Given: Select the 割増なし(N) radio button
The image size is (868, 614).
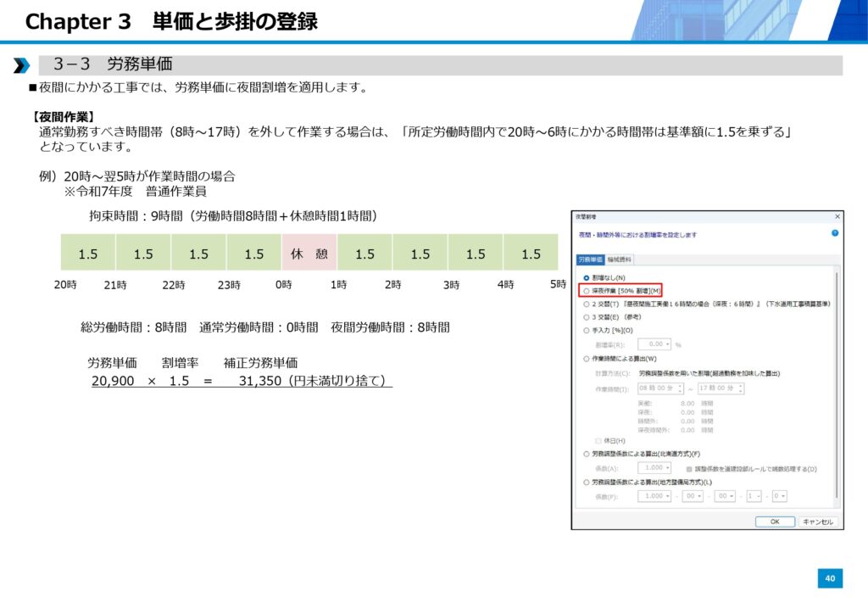Looking at the screenshot, I should [x=585, y=277].
